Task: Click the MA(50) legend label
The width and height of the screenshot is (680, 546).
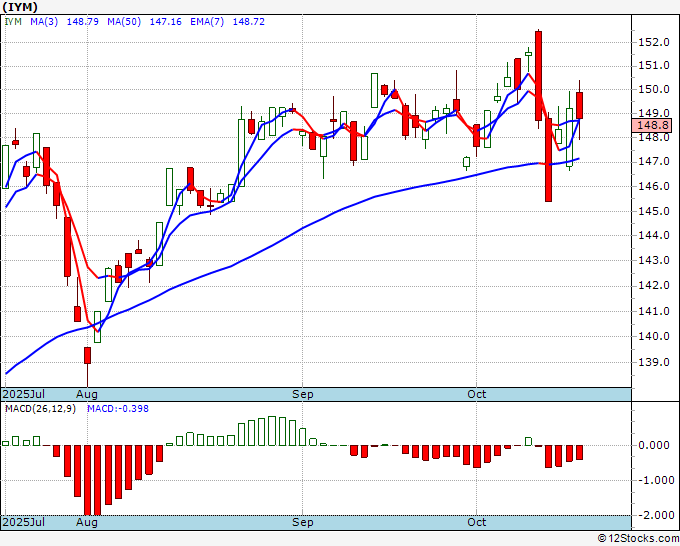Action: pyautogui.click(x=124, y=22)
